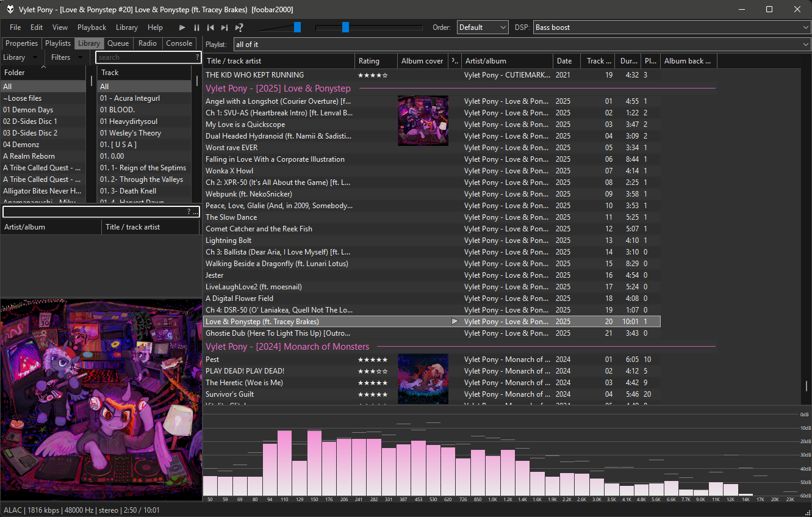This screenshot has width=812, height=517.
Task: Switch to the Radio tab
Action: pyautogui.click(x=148, y=43)
